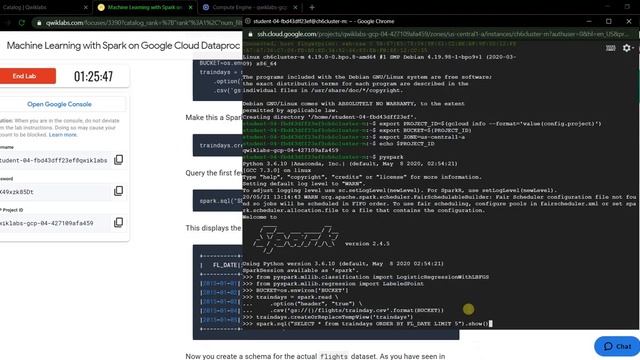
Task: Copy the GCP Project ID value
Action: (118, 222)
